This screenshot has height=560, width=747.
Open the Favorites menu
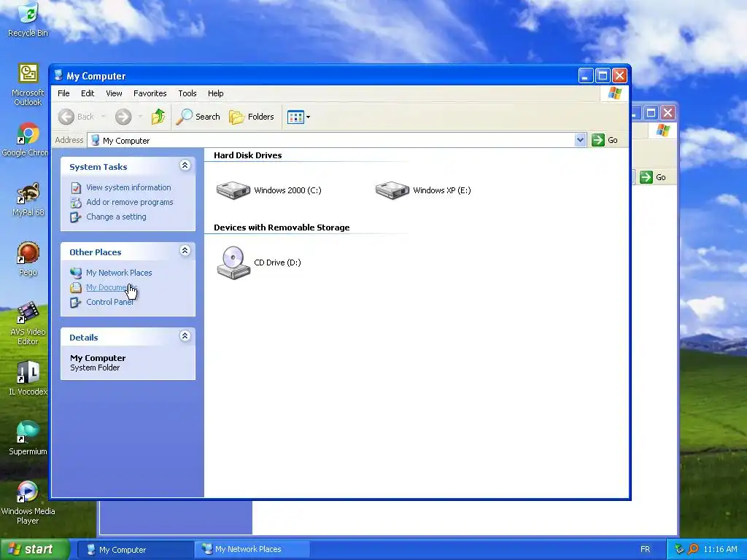click(150, 93)
